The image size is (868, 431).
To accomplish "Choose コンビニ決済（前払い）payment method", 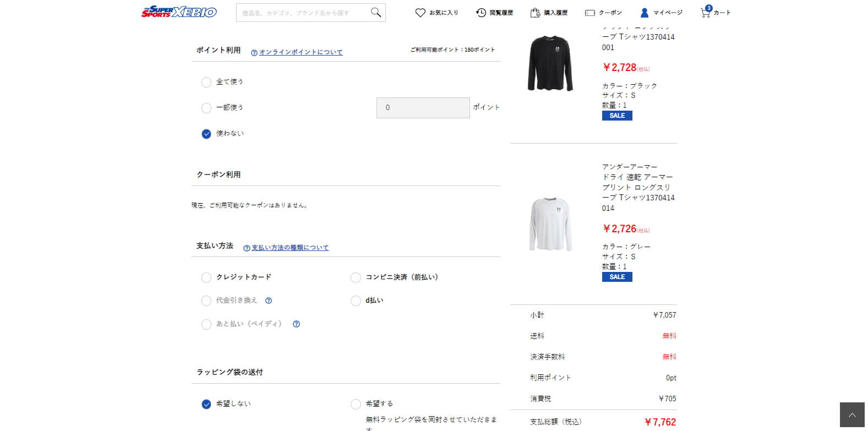I will (x=356, y=277).
